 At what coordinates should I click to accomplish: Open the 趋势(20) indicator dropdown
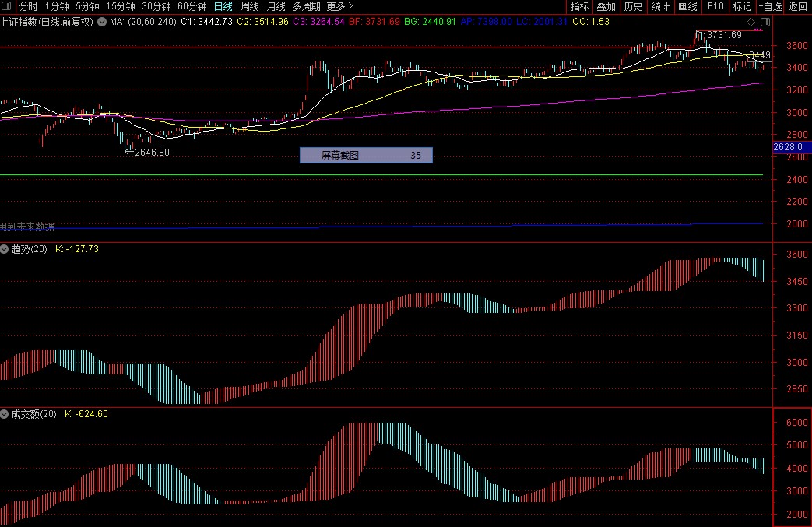pyautogui.click(x=4, y=249)
